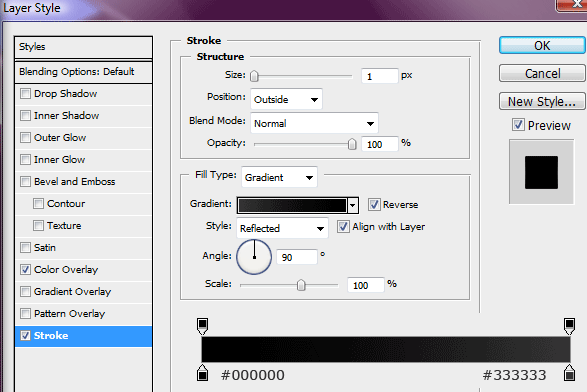Click the Angle input field showing 90
587x392 pixels.
[x=297, y=257]
